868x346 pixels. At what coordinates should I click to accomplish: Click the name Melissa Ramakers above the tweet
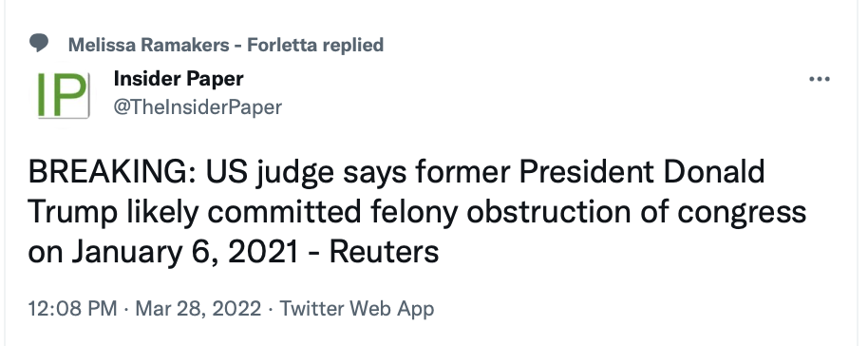[148, 45]
